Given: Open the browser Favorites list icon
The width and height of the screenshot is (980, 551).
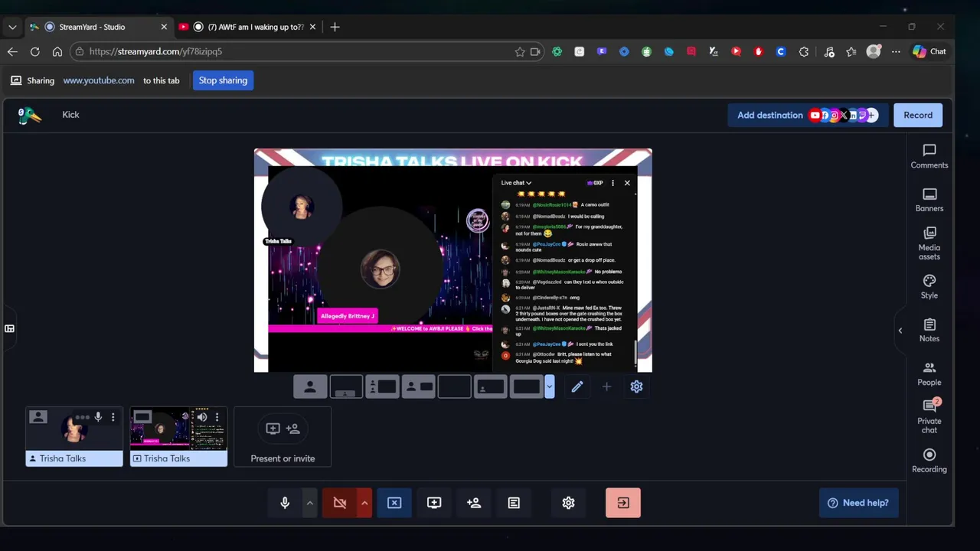Looking at the screenshot, I should pyautogui.click(x=851, y=51).
